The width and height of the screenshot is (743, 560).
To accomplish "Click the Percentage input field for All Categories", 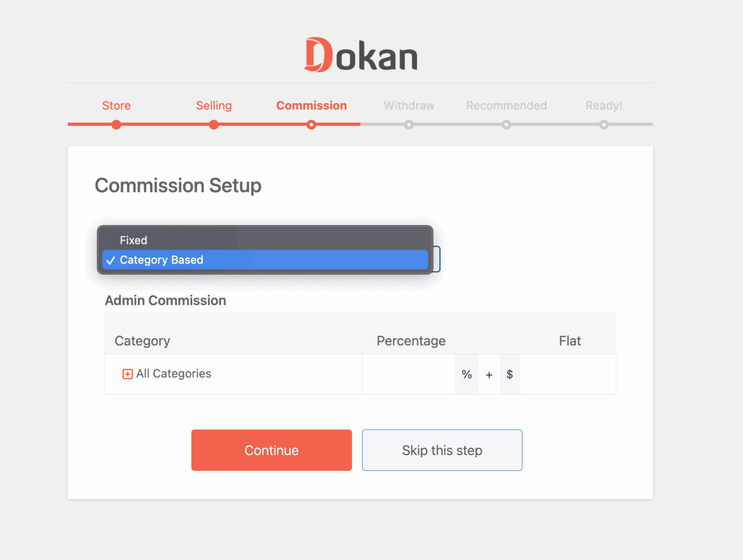I will (x=409, y=374).
